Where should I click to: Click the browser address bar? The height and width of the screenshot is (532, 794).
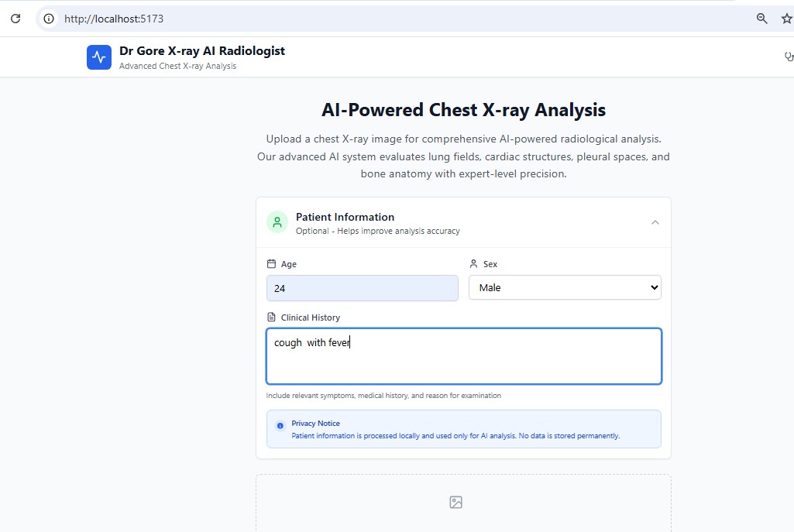click(x=310, y=18)
